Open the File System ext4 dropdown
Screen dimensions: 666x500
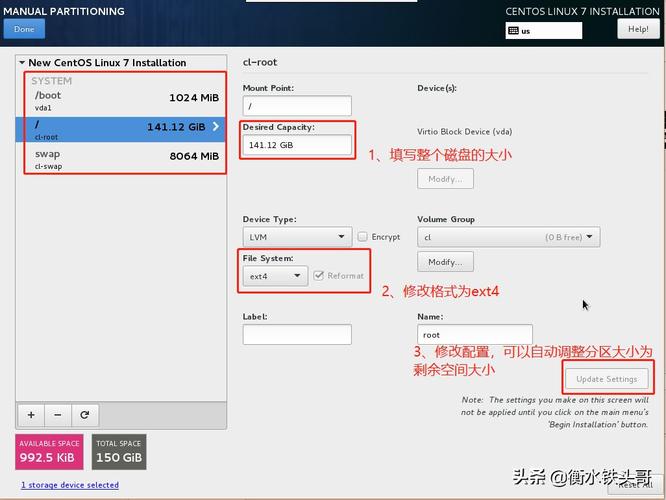(x=275, y=276)
